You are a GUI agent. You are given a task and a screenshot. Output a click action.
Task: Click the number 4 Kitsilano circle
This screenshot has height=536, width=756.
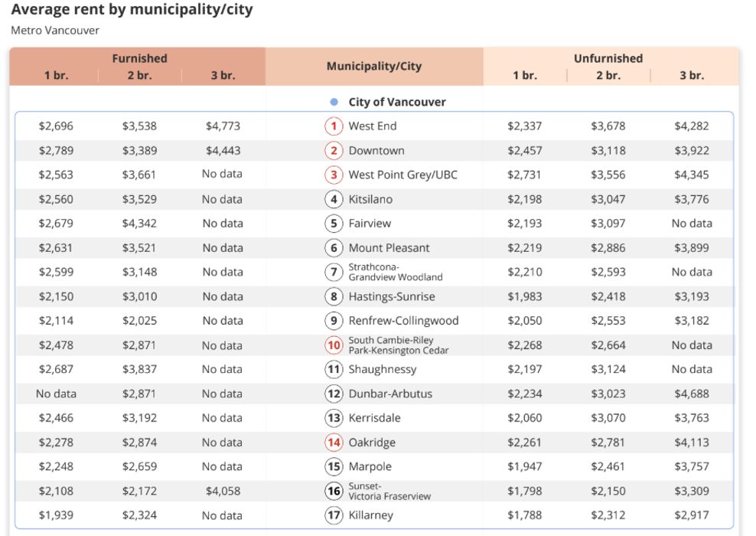(334, 199)
